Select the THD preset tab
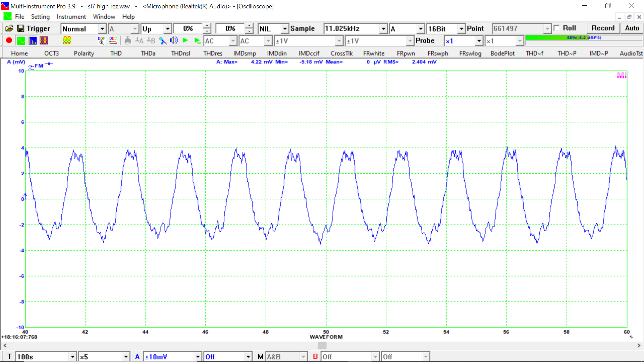Screen dimensions: 644x362 click(116, 53)
